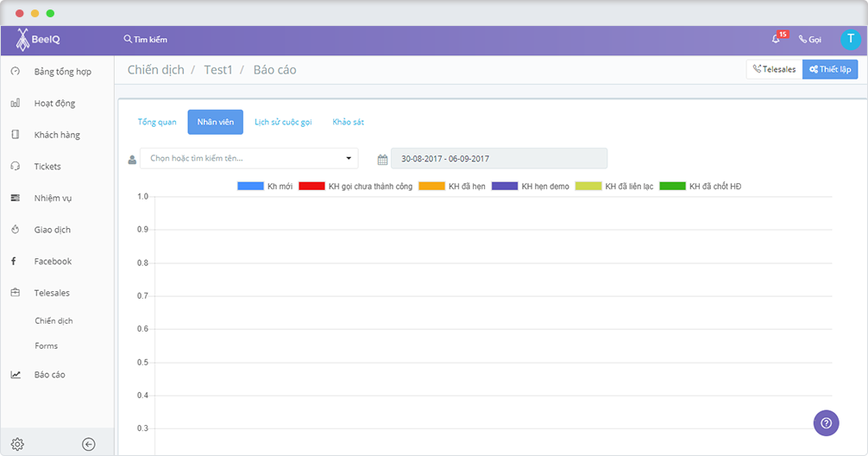Open Facebook from the sidebar

53,262
